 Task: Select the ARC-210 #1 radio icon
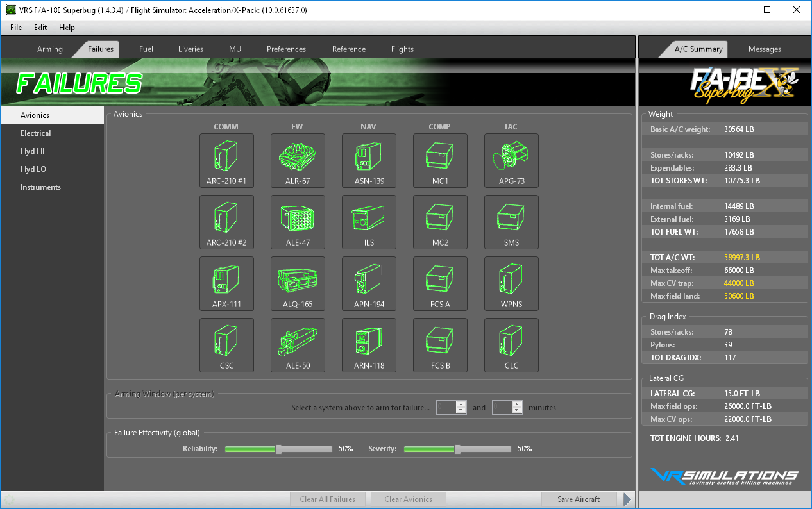(226, 160)
